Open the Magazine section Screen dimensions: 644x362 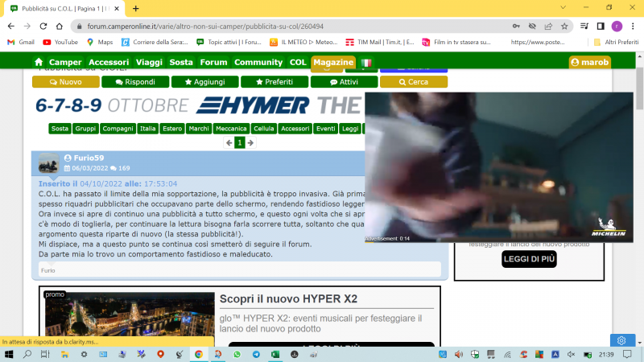click(x=333, y=63)
